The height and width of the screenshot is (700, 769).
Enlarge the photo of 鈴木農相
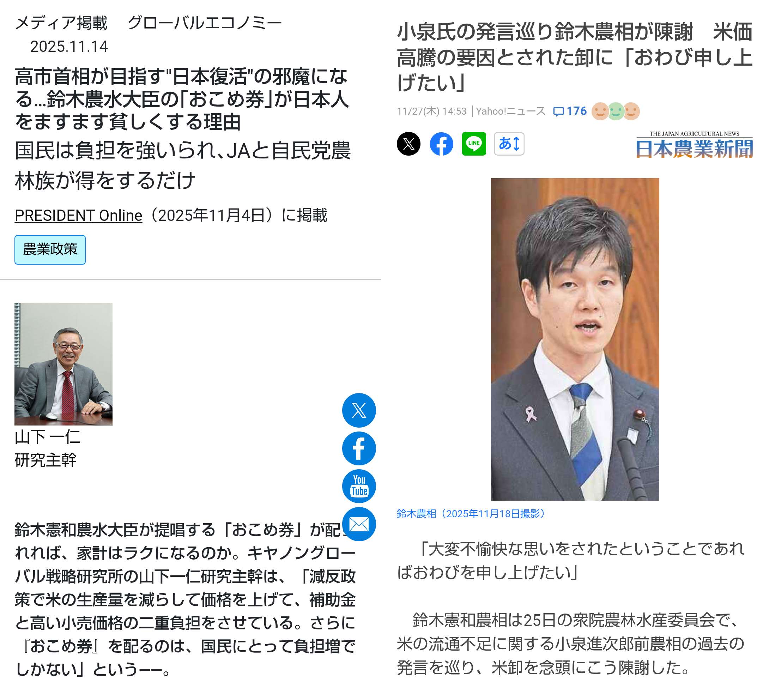[575, 339]
